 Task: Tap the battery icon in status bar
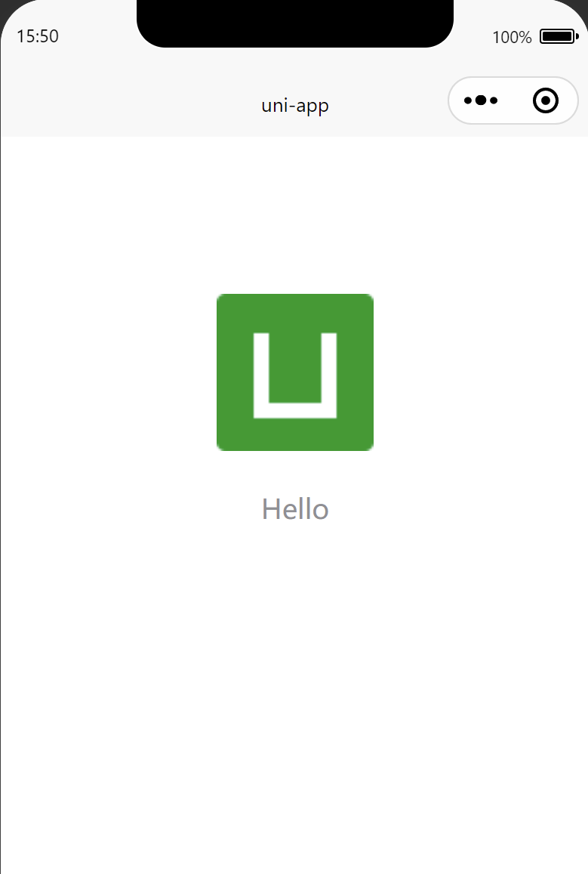pos(559,37)
